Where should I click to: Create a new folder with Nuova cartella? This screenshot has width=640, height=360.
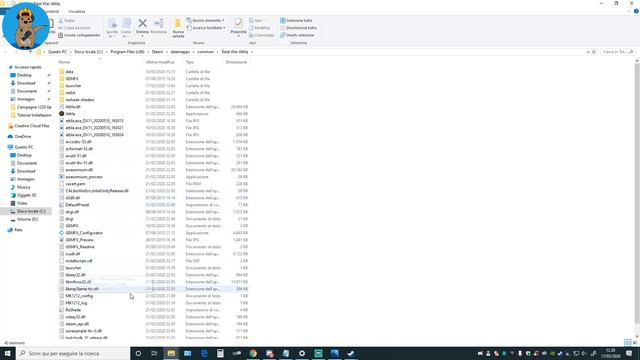[x=178, y=28]
